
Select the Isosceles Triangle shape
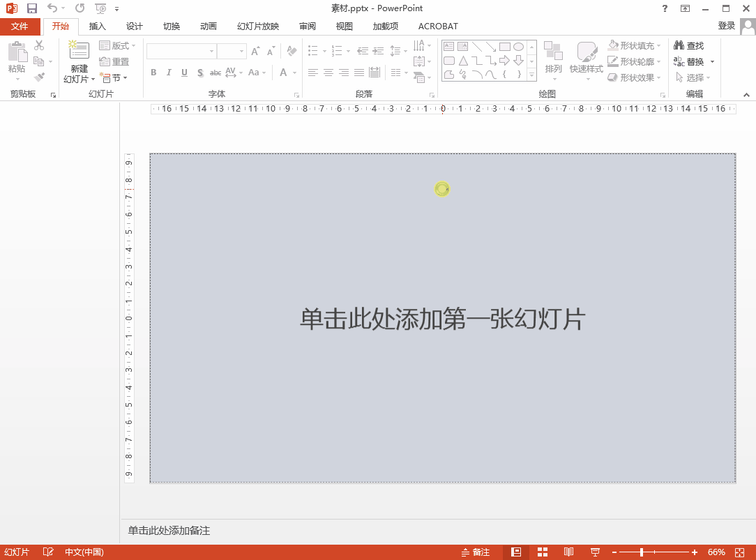point(463,61)
